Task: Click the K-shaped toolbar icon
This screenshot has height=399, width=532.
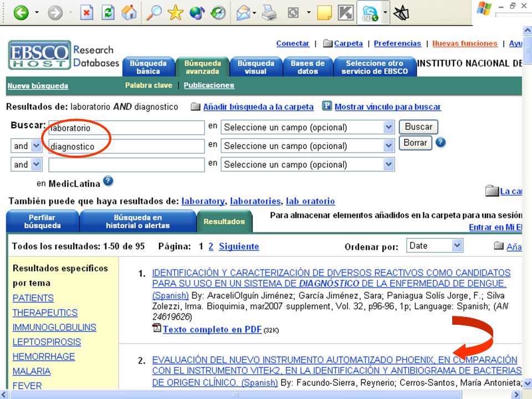Action: coord(346,13)
